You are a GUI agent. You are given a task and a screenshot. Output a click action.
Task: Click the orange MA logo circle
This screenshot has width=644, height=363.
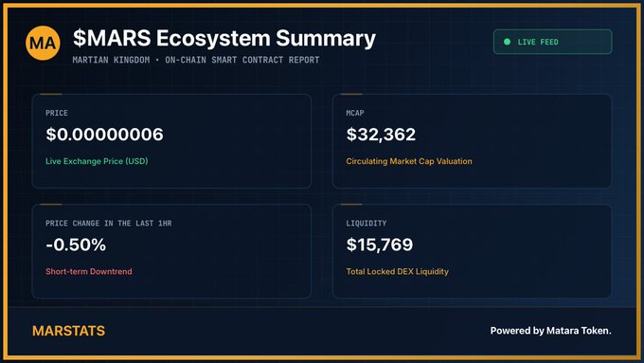coord(43,43)
